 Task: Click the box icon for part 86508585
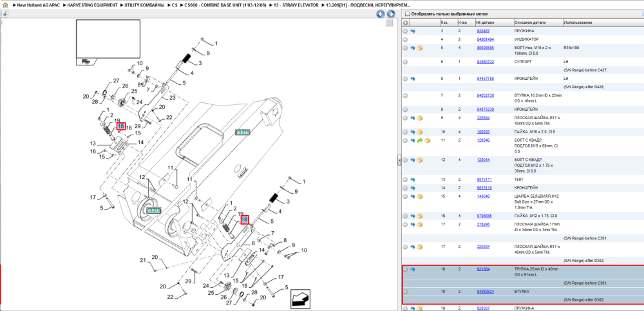tap(420, 48)
